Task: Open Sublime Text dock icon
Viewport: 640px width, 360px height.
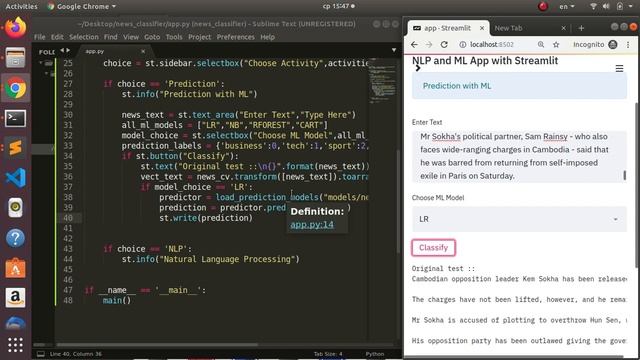Action: click(16, 148)
